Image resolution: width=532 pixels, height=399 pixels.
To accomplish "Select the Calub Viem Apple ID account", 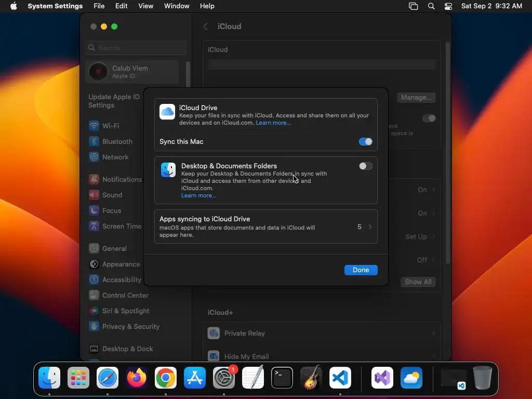I will click(x=132, y=72).
